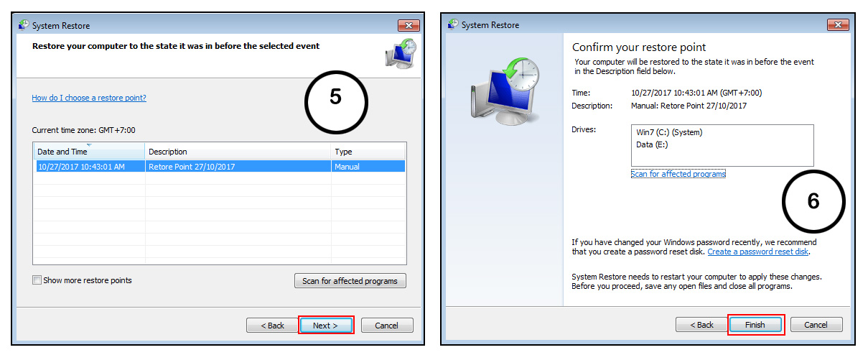Sort by Date and Time column header
Screen dimensions: 868x355
[x=89, y=152]
